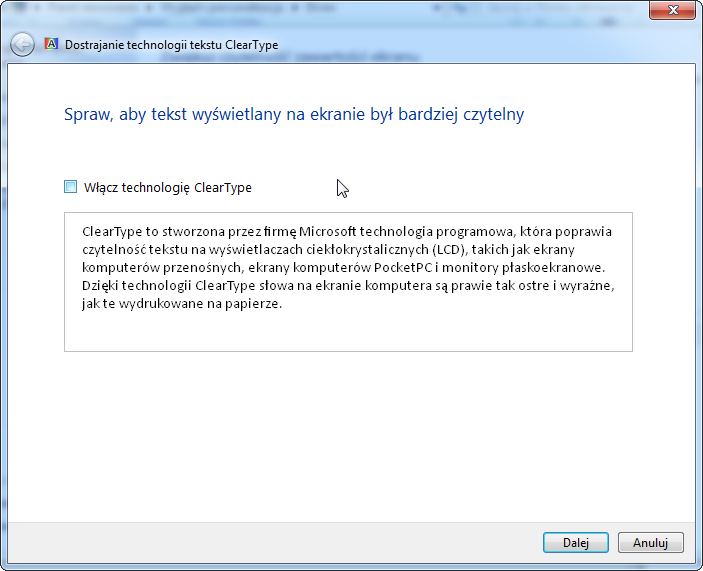Close the ClearType tuner window
The width and height of the screenshot is (703, 571).
(673, 10)
